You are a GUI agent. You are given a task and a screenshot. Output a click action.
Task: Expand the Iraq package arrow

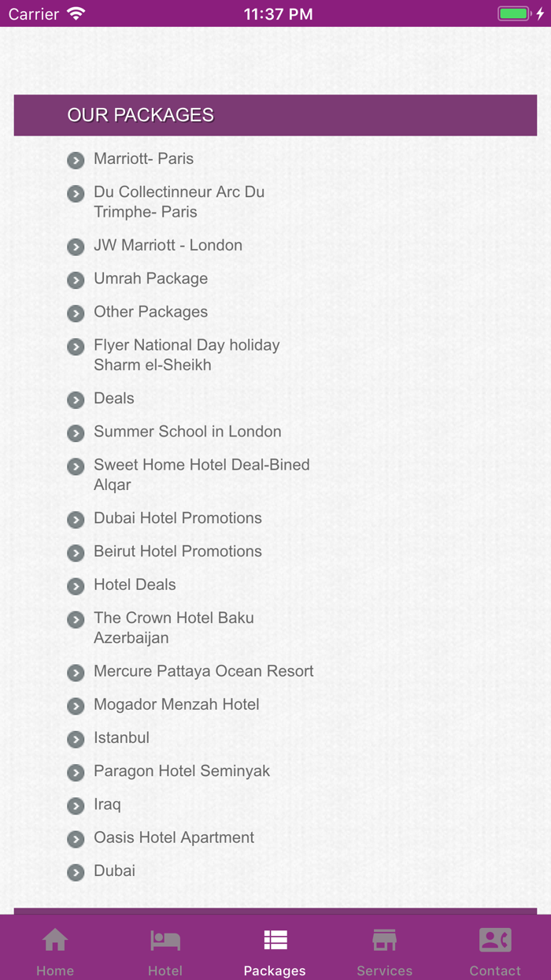tap(76, 806)
